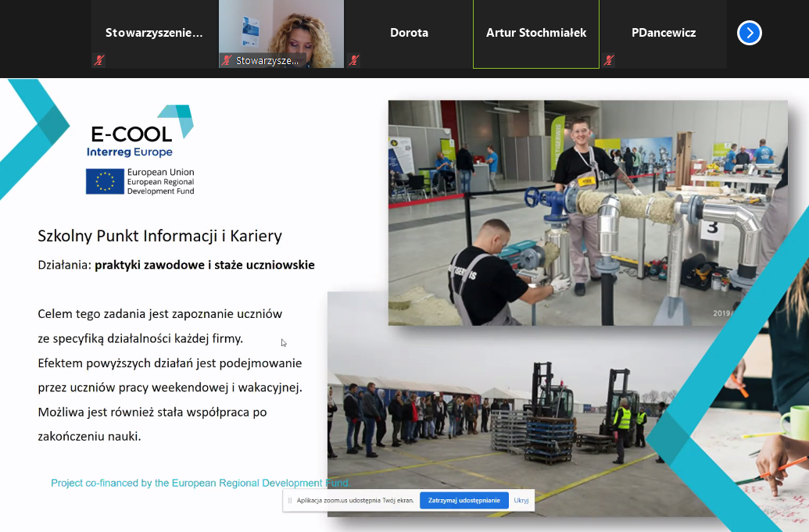Click the sharing bar drag handle
Screen dimensions: 809x532
coord(289,501)
